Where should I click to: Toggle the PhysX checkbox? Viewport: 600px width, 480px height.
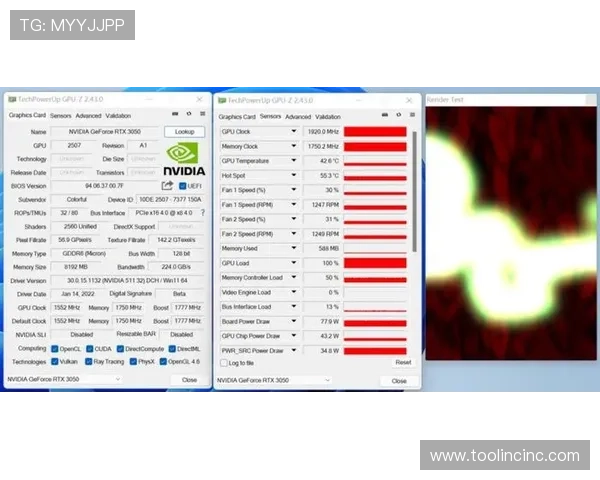click(x=133, y=361)
